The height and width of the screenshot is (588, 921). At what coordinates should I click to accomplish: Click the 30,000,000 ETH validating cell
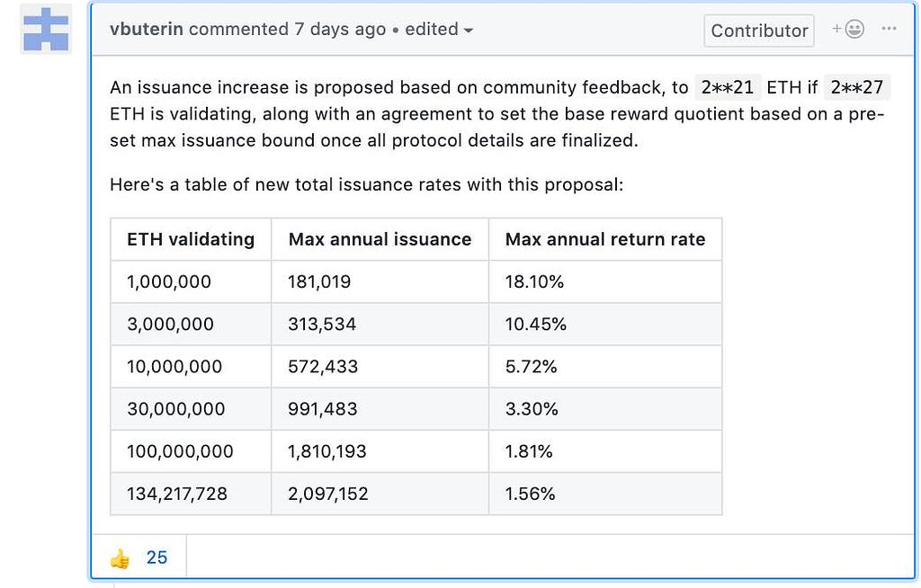(176, 408)
